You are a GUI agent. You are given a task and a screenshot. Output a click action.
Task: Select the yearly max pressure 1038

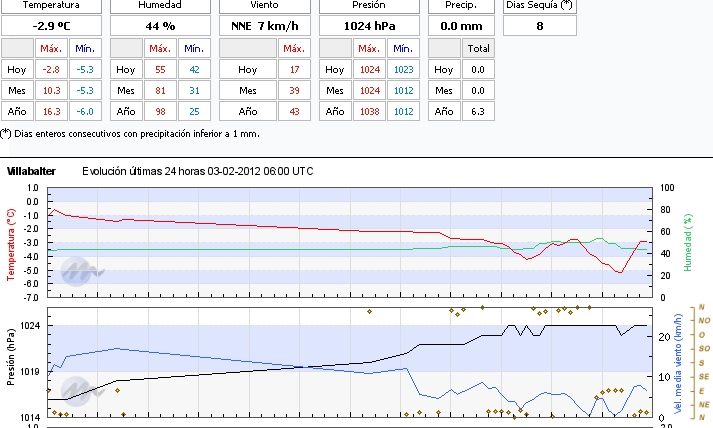(x=368, y=111)
